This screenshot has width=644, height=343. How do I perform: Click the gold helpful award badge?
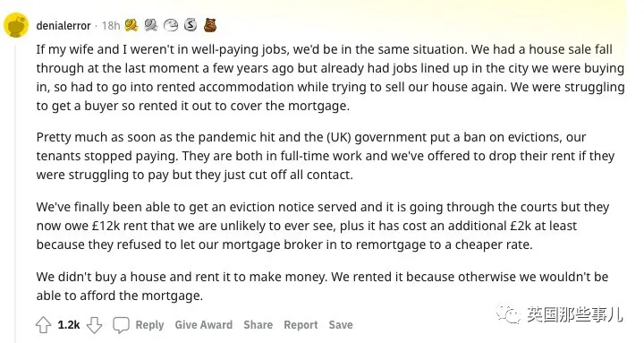coord(131,25)
